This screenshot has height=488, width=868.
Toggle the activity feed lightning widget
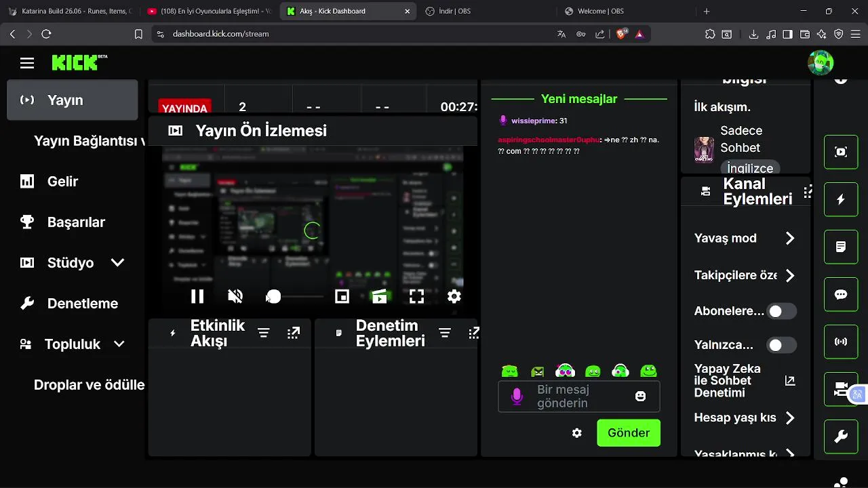pyautogui.click(x=841, y=199)
